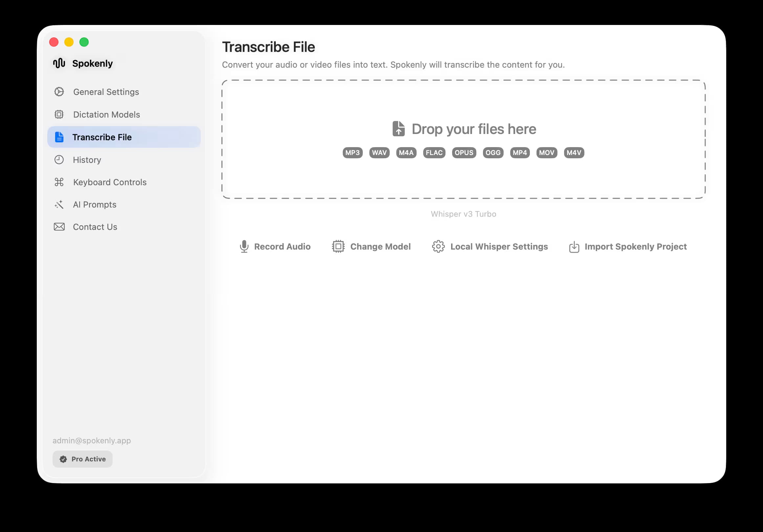Click the 'Spokenly' app name text
763x532 pixels.
click(93, 63)
